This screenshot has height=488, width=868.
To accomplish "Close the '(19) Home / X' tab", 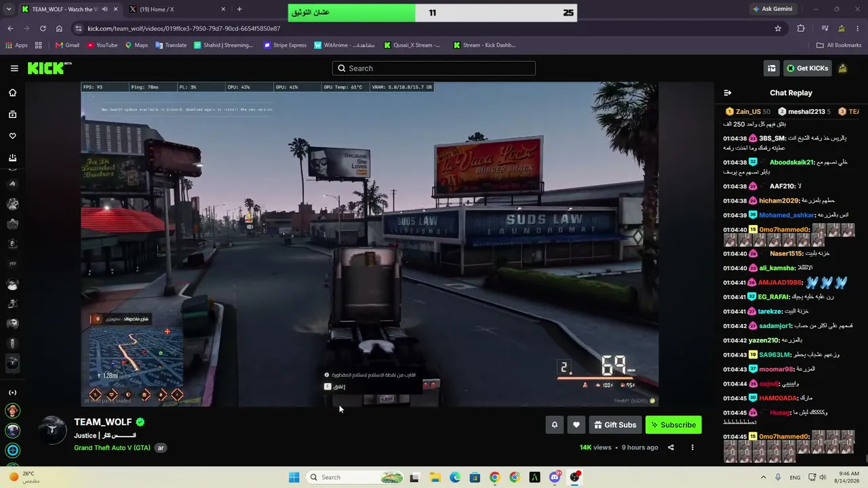I will 223,9.
